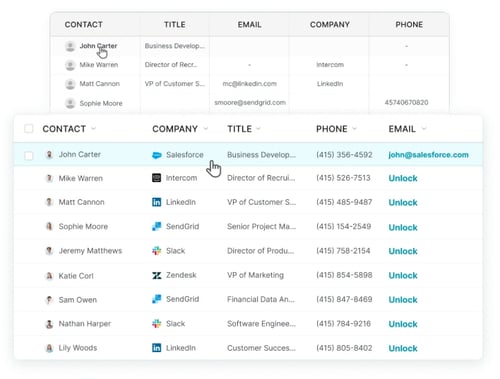Click the Zendesk company name

point(181,275)
